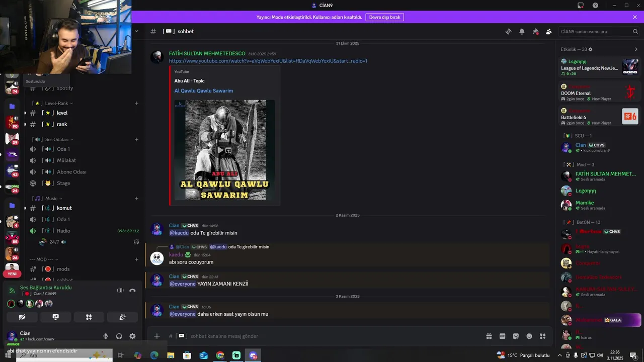This screenshot has width=644, height=362.
Task: Open the League of Legends activity card
Action: 600,67
